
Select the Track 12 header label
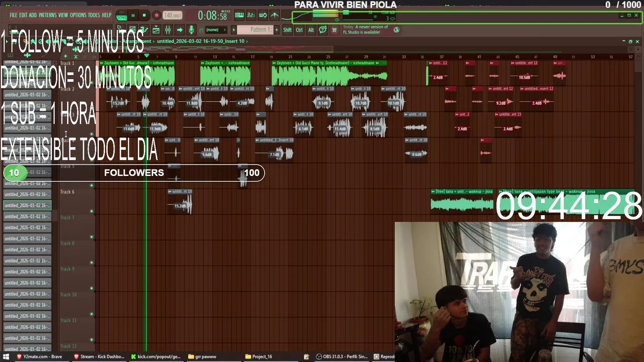(x=68, y=346)
